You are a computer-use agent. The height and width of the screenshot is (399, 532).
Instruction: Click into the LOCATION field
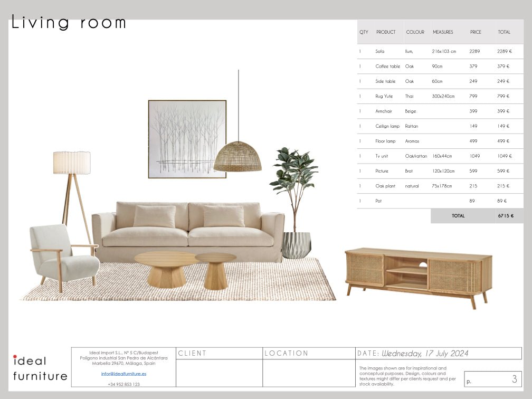tap(309, 373)
